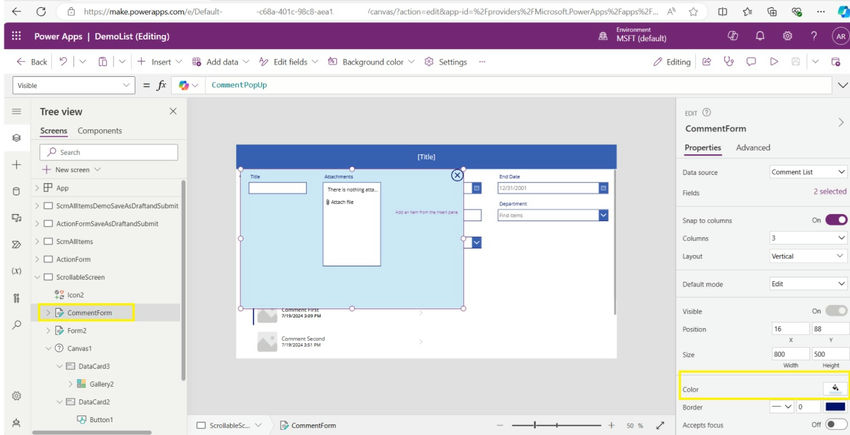Click the Undo icon
Screen dimensions: 850x435
[x=63, y=62]
